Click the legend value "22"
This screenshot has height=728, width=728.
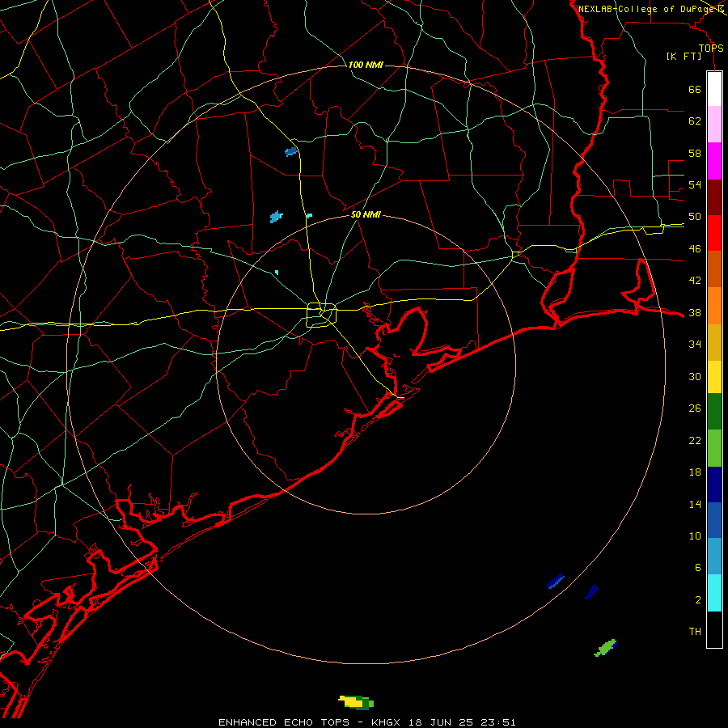click(x=695, y=441)
